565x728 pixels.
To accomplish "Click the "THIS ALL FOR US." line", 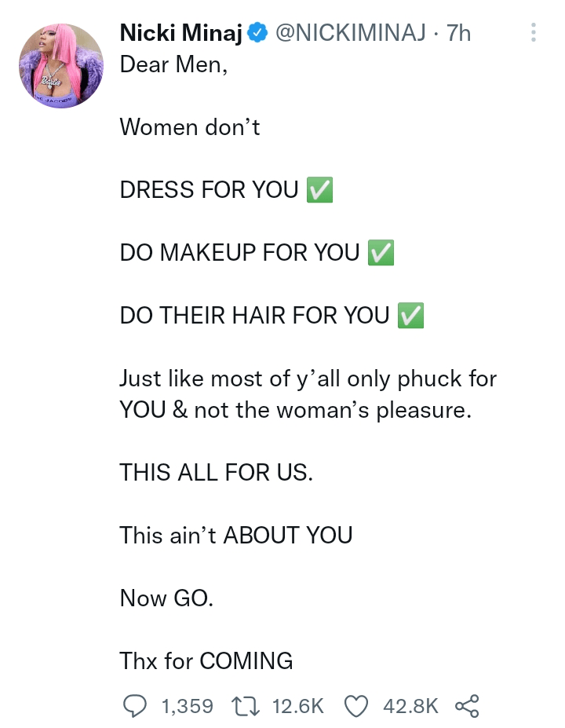I will (x=217, y=472).
